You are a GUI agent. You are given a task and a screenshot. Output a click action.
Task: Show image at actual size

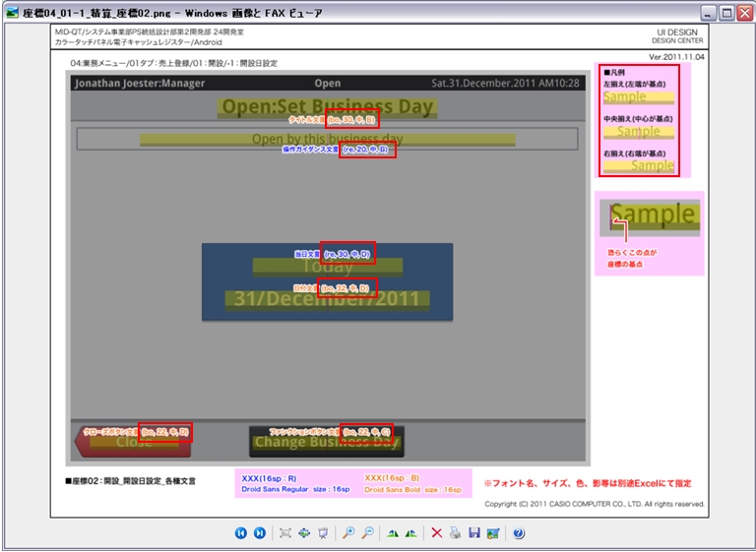click(304, 533)
